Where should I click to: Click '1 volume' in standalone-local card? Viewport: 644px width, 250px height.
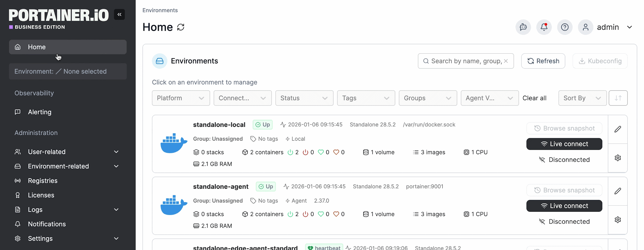click(x=379, y=152)
